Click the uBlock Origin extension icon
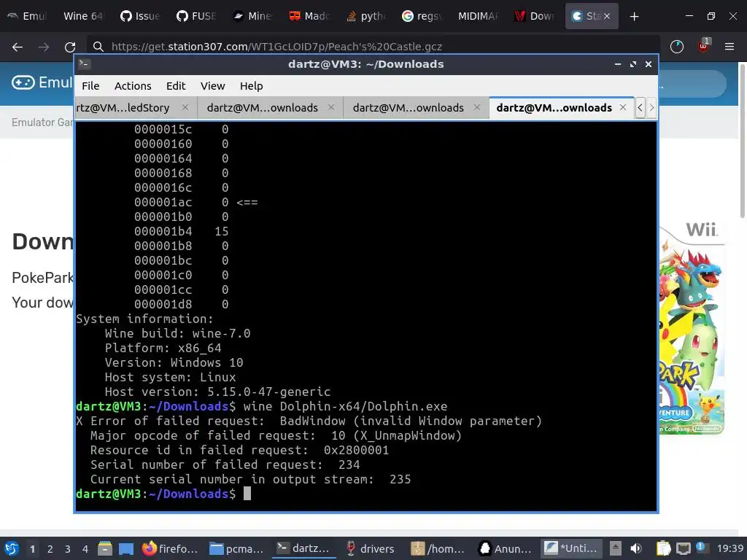Image resolution: width=747 pixels, height=560 pixels. click(x=703, y=46)
